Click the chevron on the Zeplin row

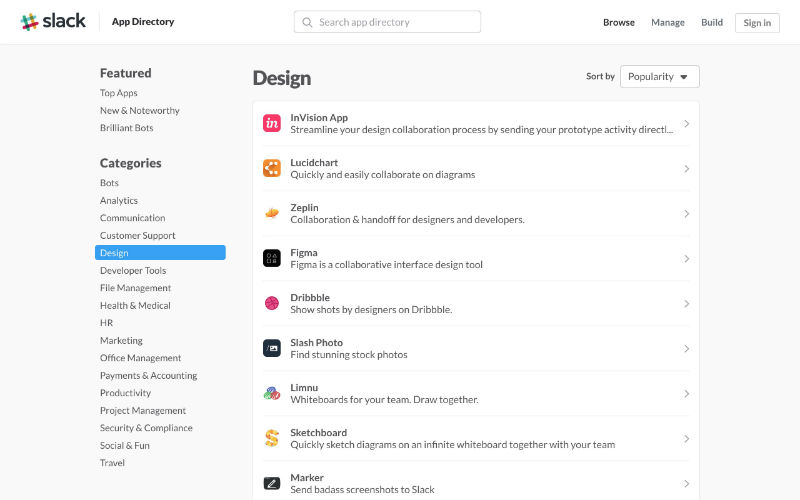click(687, 214)
